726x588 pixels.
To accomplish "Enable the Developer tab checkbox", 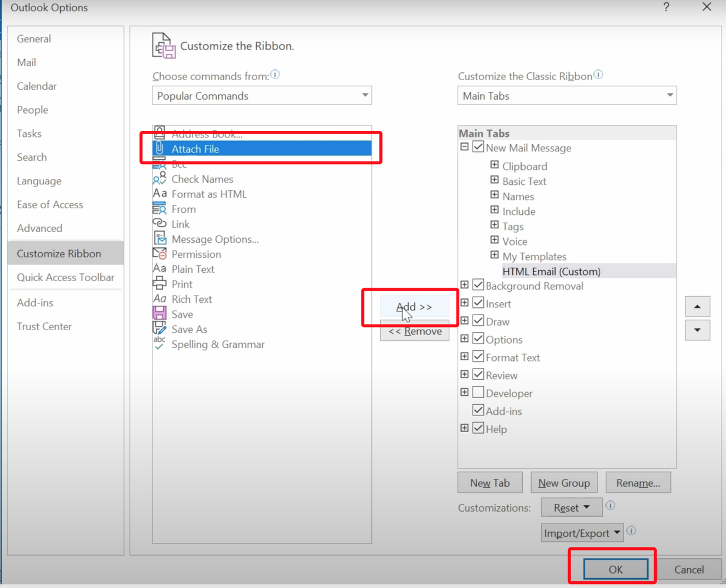I will (x=478, y=392).
